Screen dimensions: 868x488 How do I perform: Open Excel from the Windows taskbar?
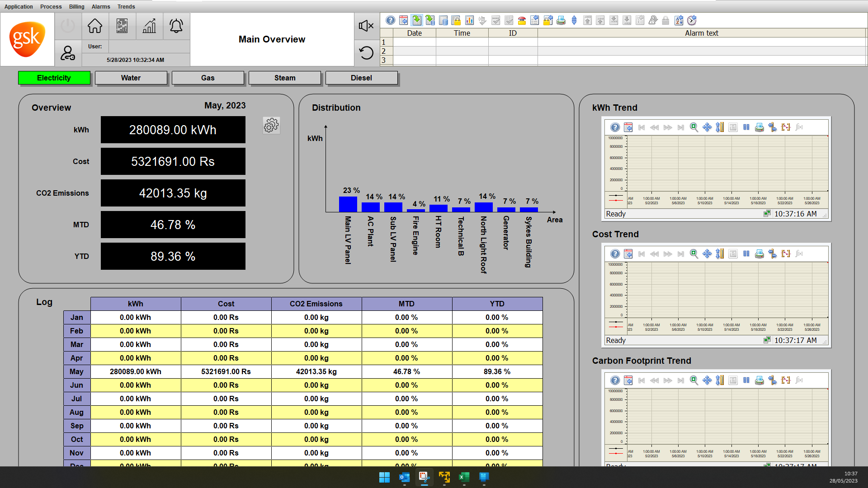(464, 477)
